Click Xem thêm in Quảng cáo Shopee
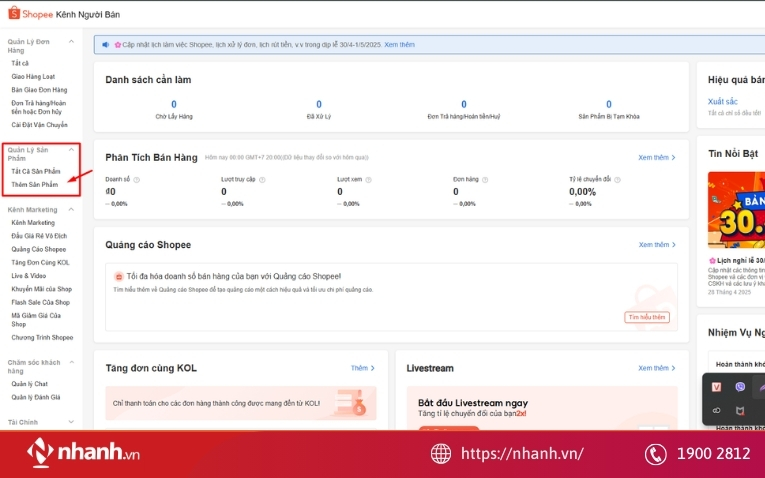 point(657,245)
